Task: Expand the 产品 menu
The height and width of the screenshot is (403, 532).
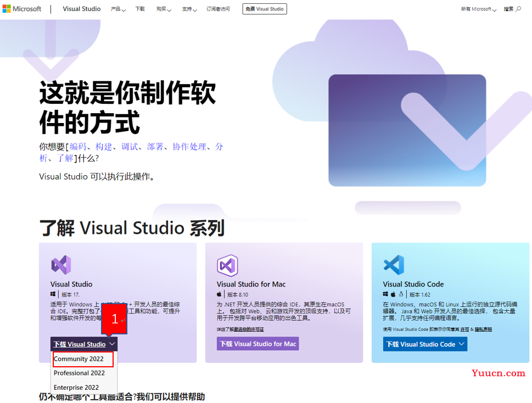Action: click(118, 9)
